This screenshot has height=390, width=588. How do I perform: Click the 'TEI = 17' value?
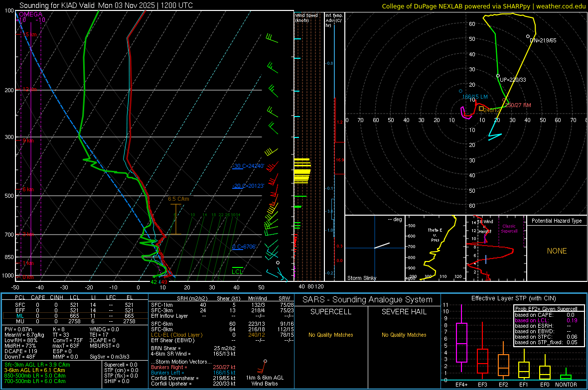tap(99, 335)
